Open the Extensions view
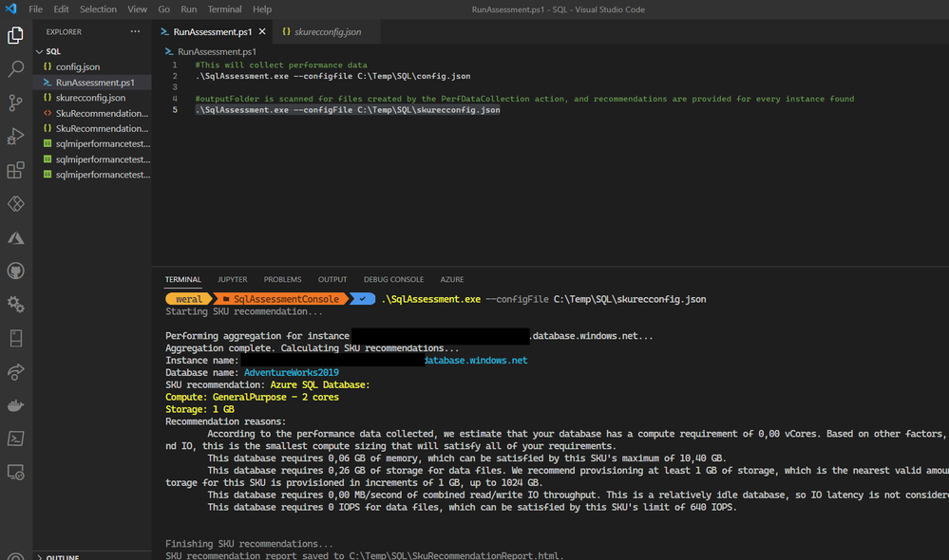 click(16, 170)
